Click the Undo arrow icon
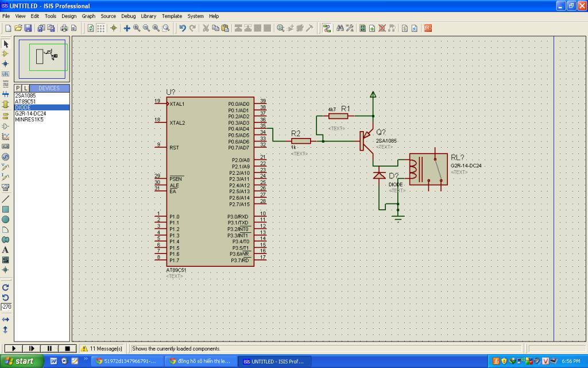588x368 pixels. click(x=182, y=28)
